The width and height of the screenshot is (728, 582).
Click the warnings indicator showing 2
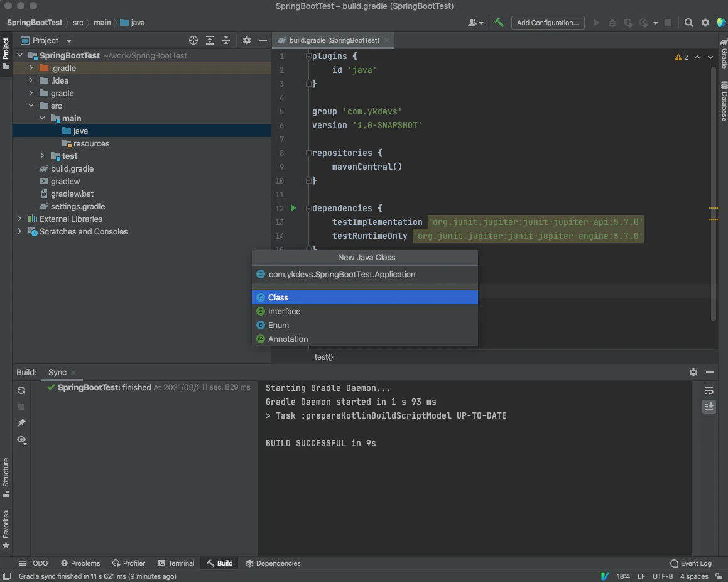[682, 57]
